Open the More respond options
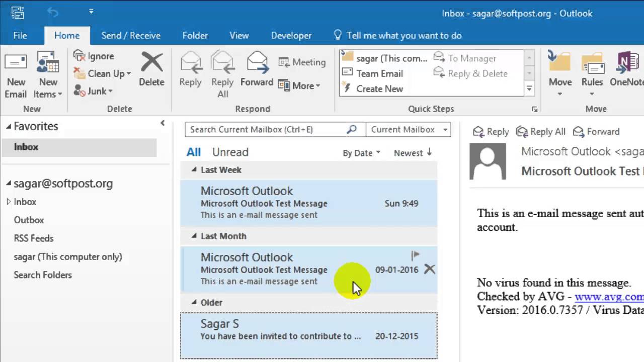The height and width of the screenshot is (362, 644). [299, 85]
